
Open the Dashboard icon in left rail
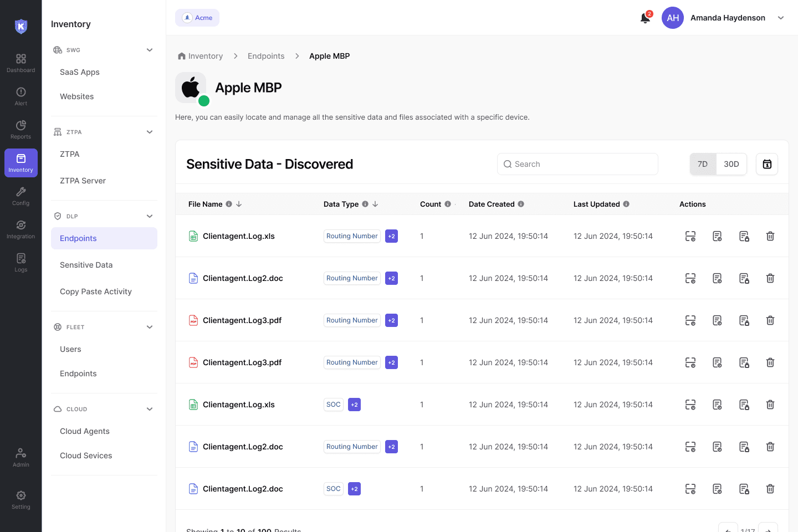(x=21, y=63)
